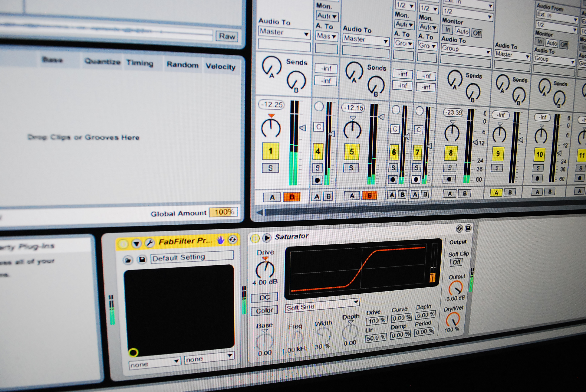The height and width of the screenshot is (392, 586).
Task: Solo track 1
Action: [x=270, y=168]
